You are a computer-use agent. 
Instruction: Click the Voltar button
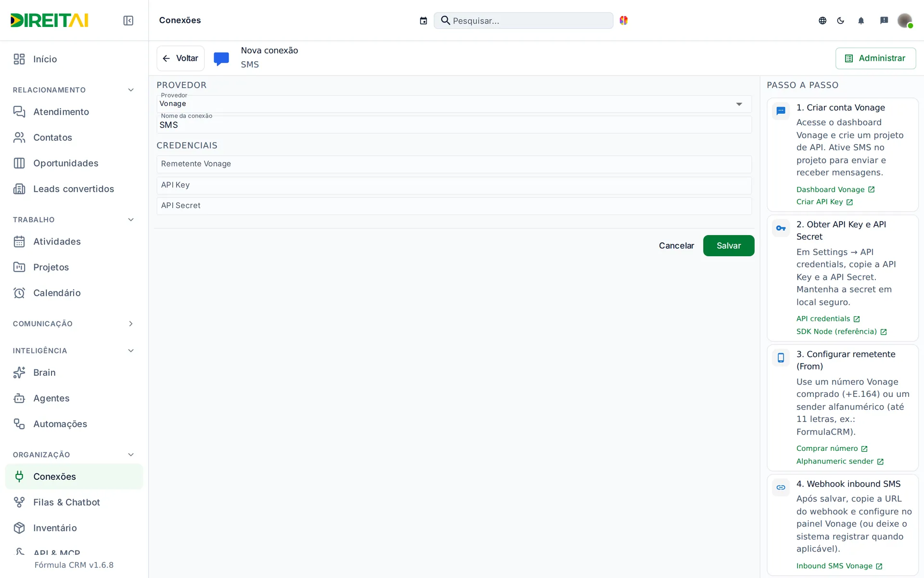coord(180,58)
